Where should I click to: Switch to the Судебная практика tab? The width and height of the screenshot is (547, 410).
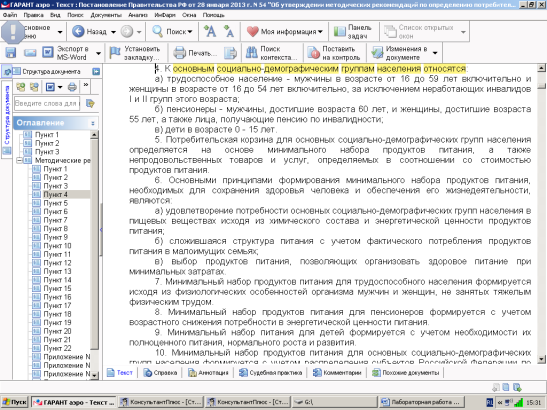tap(270, 373)
